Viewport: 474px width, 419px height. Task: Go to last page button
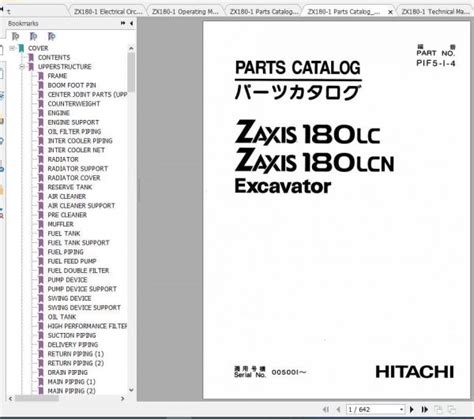[x=424, y=409]
